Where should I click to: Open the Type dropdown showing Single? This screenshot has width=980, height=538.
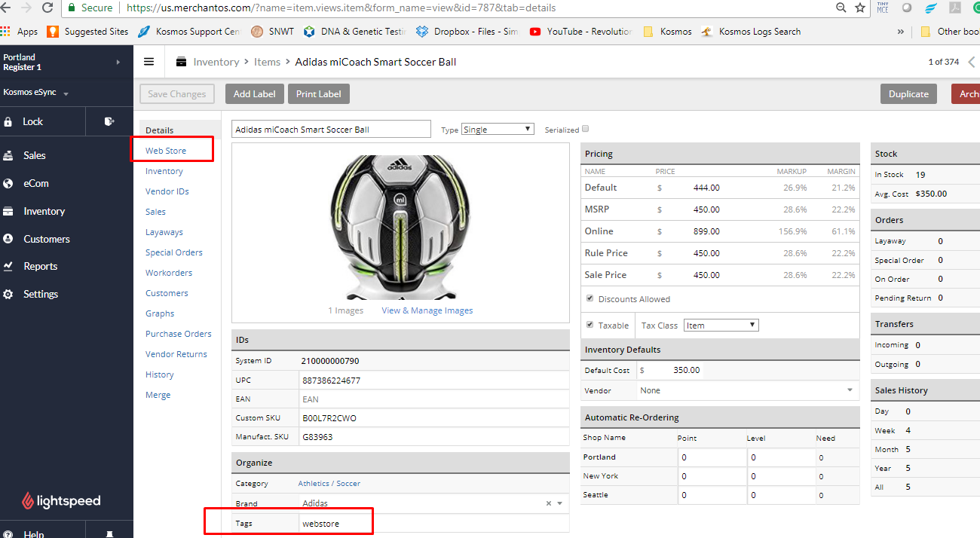pyautogui.click(x=498, y=129)
